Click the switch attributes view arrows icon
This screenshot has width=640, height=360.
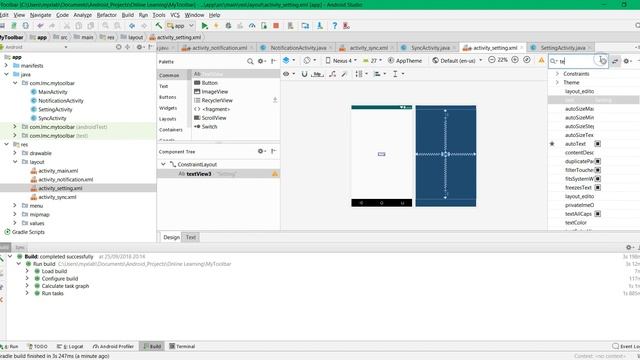pos(615,61)
